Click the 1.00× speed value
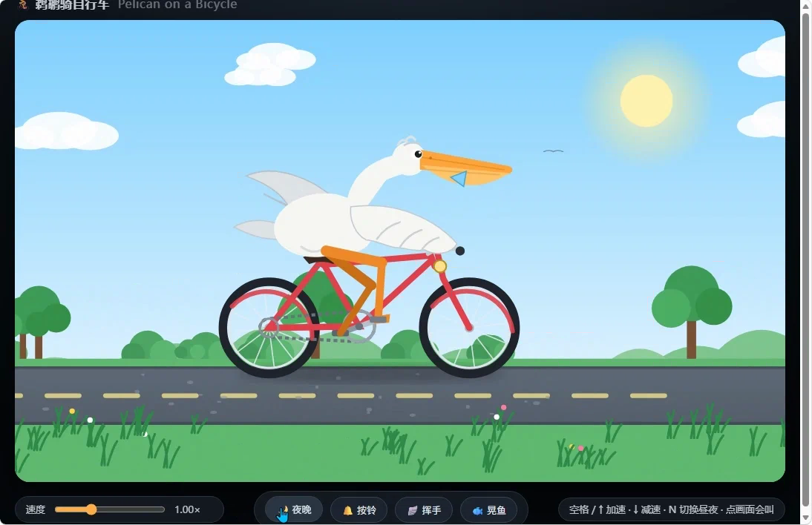This screenshot has width=812, height=525. tap(188, 509)
